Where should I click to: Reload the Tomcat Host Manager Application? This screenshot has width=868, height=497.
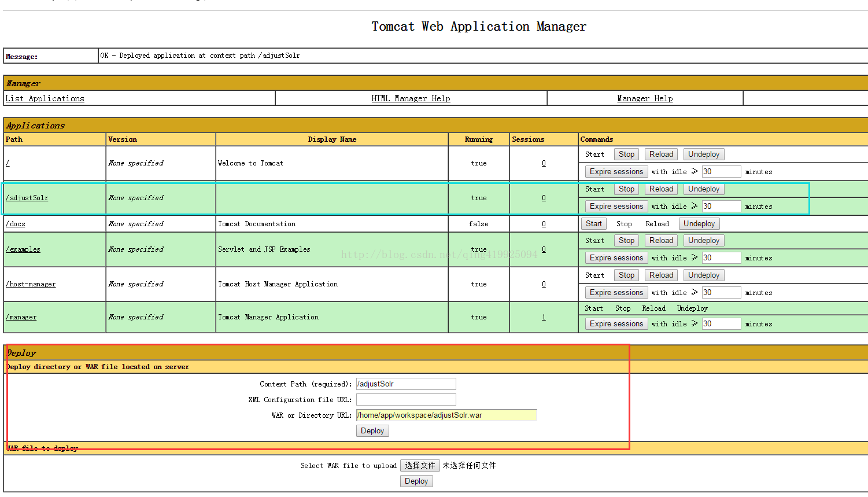(x=661, y=275)
